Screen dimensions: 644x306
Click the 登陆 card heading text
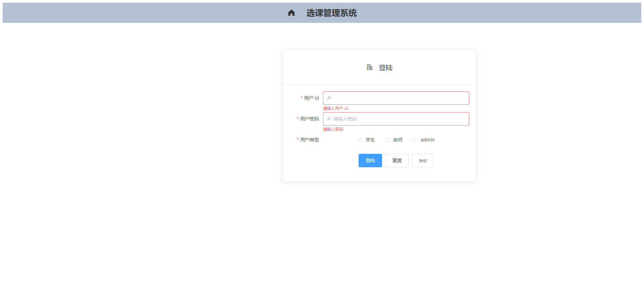tap(385, 68)
